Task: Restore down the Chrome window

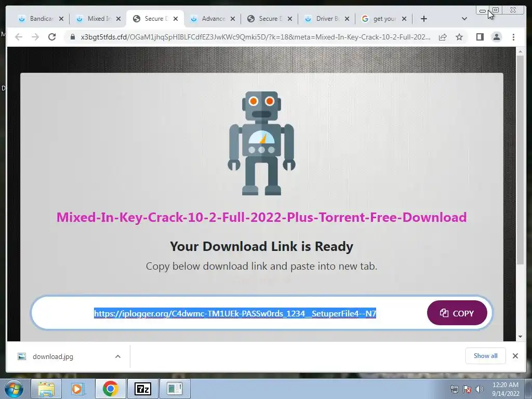Action: [496, 10]
